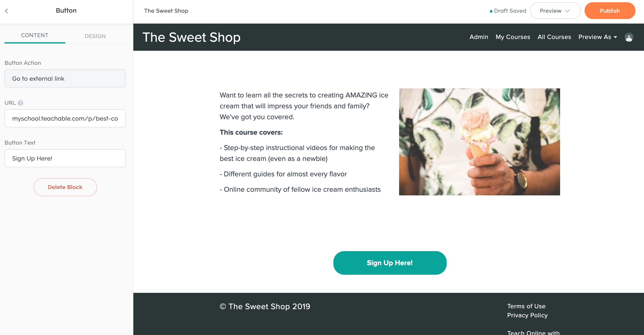This screenshot has height=335, width=644.
Task: Go to My Courses link
Action: coord(513,37)
